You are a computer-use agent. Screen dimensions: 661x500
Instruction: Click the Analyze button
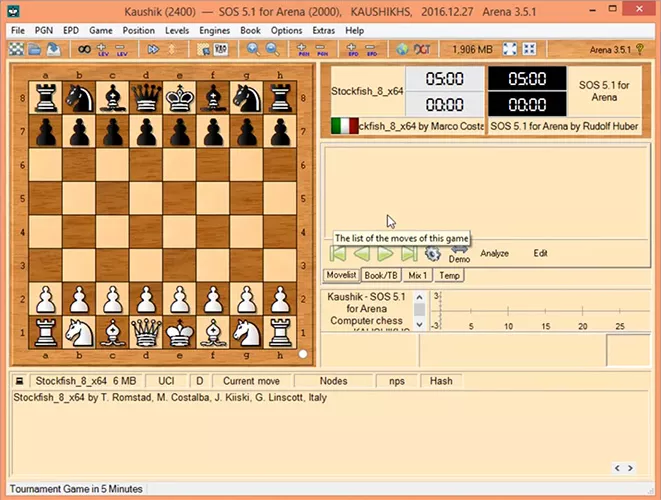pos(494,253)
